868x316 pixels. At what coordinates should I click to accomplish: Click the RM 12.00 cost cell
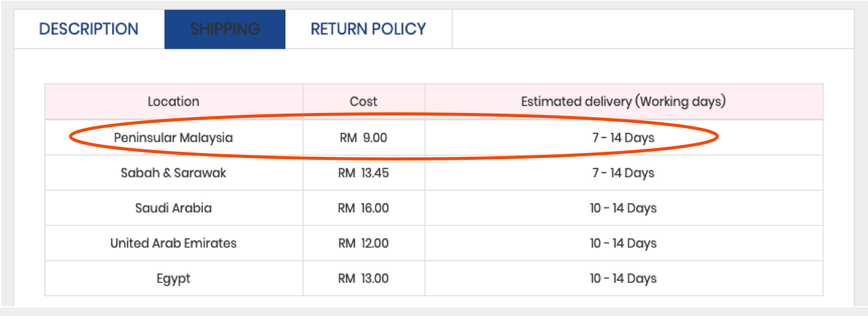click(x=364, y=243)
